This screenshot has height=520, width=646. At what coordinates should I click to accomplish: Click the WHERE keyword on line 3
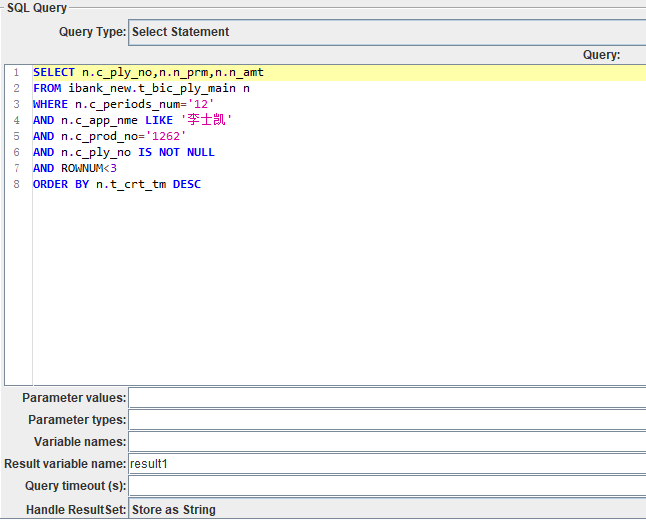tap(50, 104)
